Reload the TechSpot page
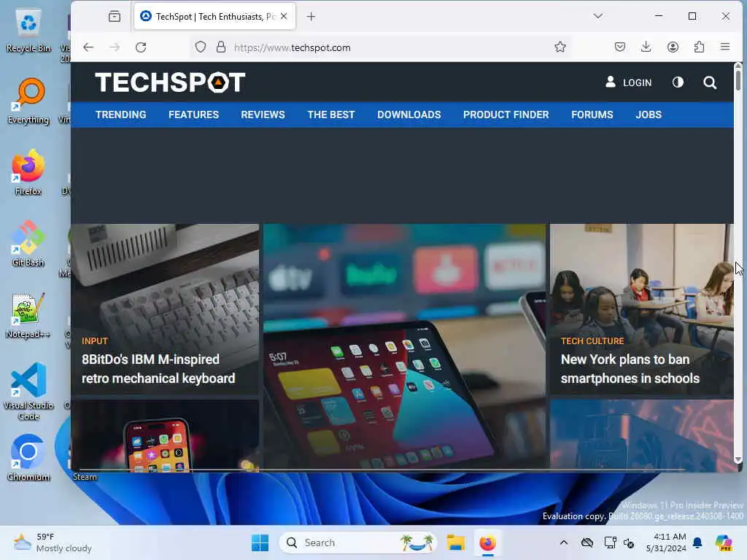Viewport: 747px width, 560px height. pyautogui.click(x=141, y=47)
